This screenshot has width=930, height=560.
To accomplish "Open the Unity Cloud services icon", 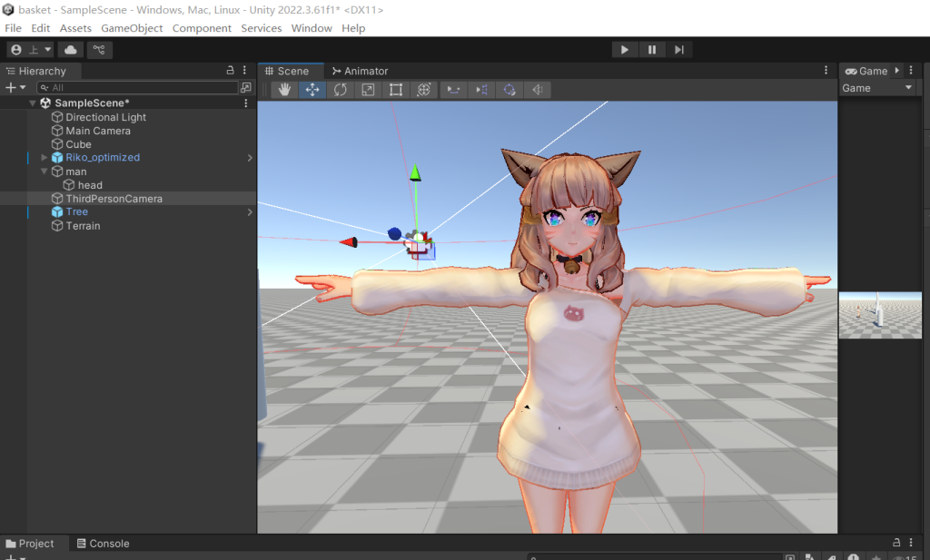I will click(71, 50).
